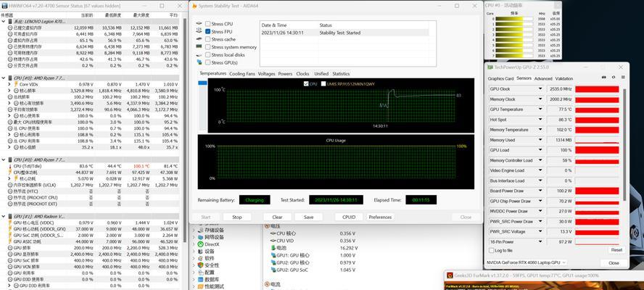644x290 pixels.
Task: Click 网络设备 icon in AIDA64 tree
Action: tap(200, 237)
